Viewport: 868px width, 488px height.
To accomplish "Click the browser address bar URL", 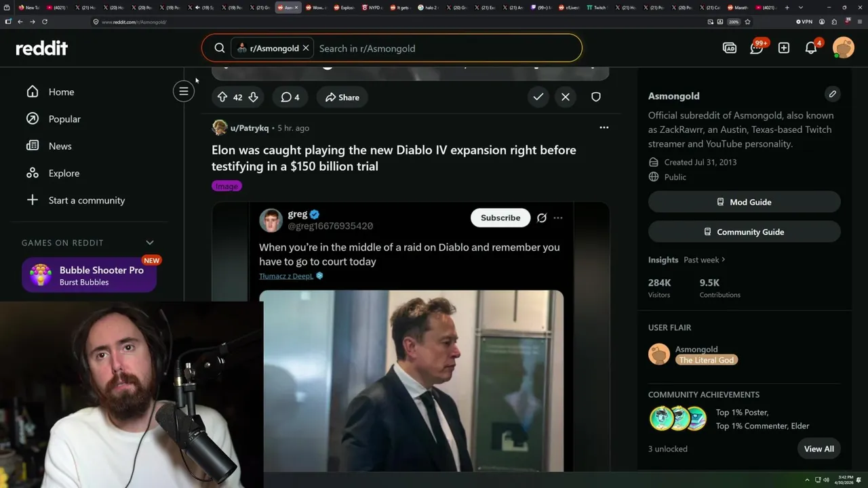I will [x=134, y=22].
